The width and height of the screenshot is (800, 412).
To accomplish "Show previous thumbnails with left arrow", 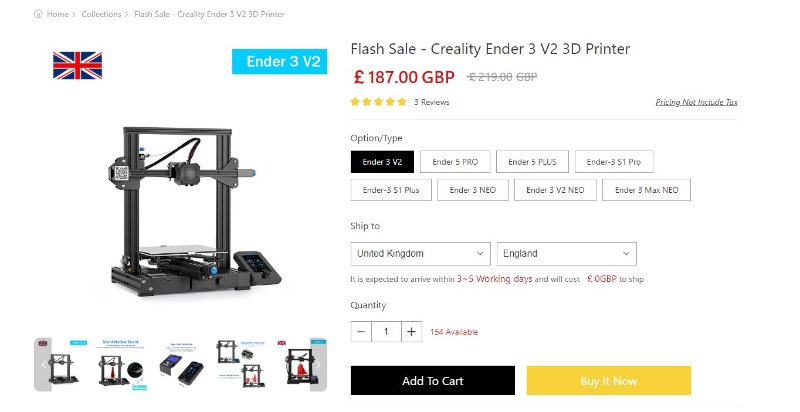I will (x=43, y=364).
